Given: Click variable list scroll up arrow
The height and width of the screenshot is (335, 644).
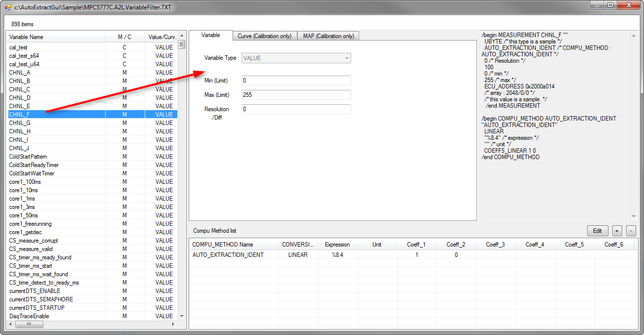Looking at the screenshot, I should click(x=181, y=36).
